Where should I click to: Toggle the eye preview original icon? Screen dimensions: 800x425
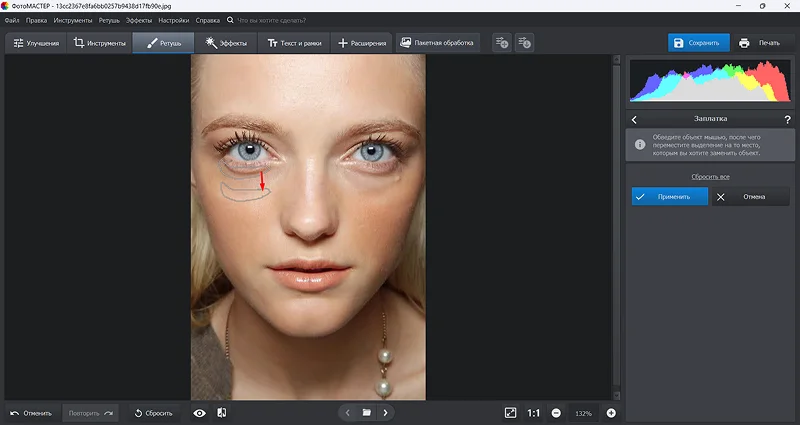point(199,413)
